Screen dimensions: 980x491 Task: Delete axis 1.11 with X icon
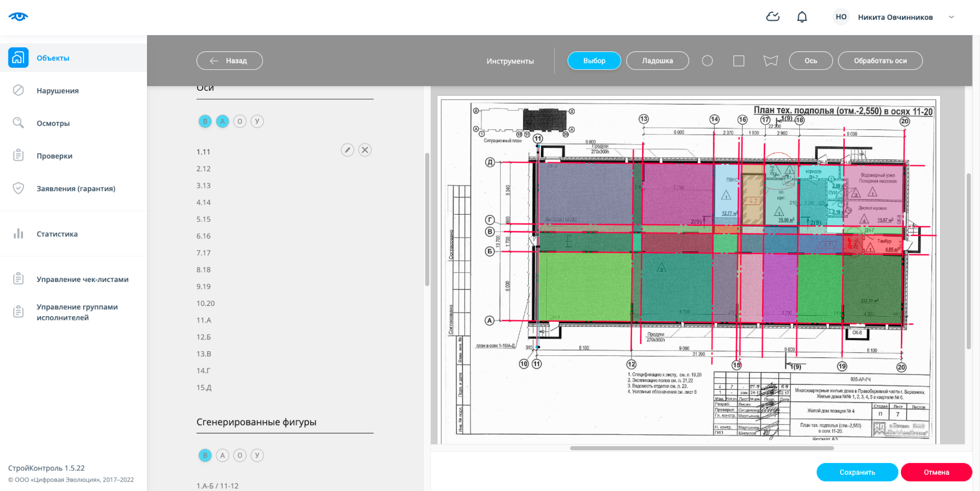point(365,150)
